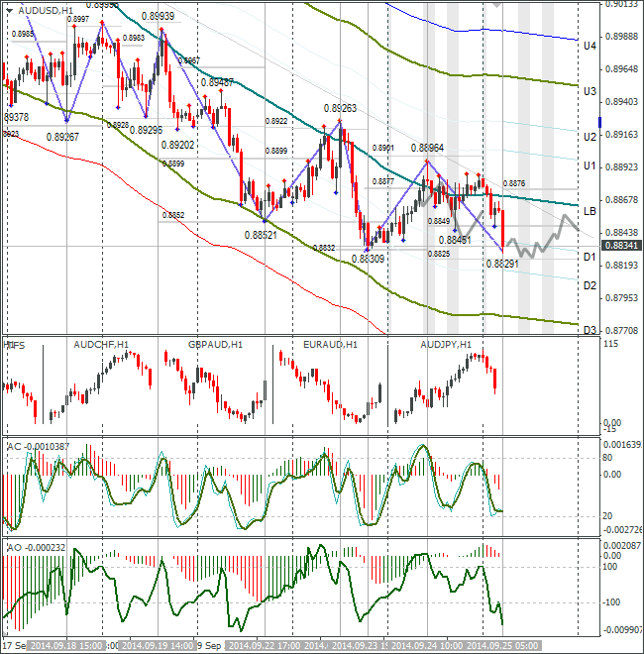The width and height of the screenshot is (644, 654).
Task: Select the AUDJPY,H1 mini chart label
Action: (x=446, y=345)
